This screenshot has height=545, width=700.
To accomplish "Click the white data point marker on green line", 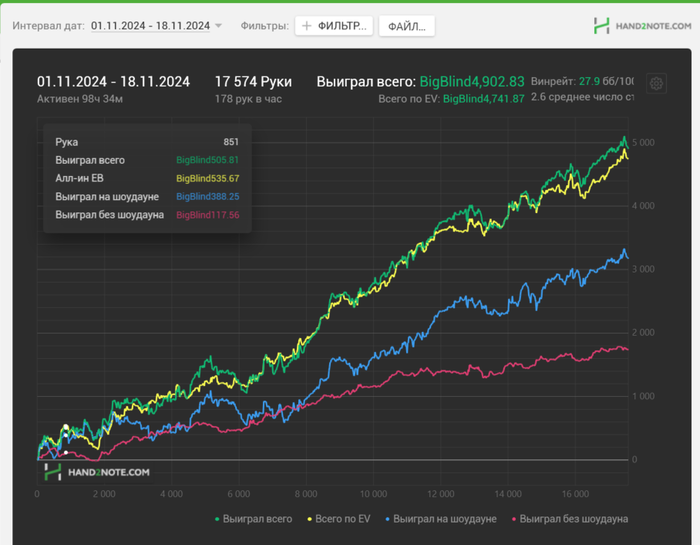I will click(x=66, y=427).
